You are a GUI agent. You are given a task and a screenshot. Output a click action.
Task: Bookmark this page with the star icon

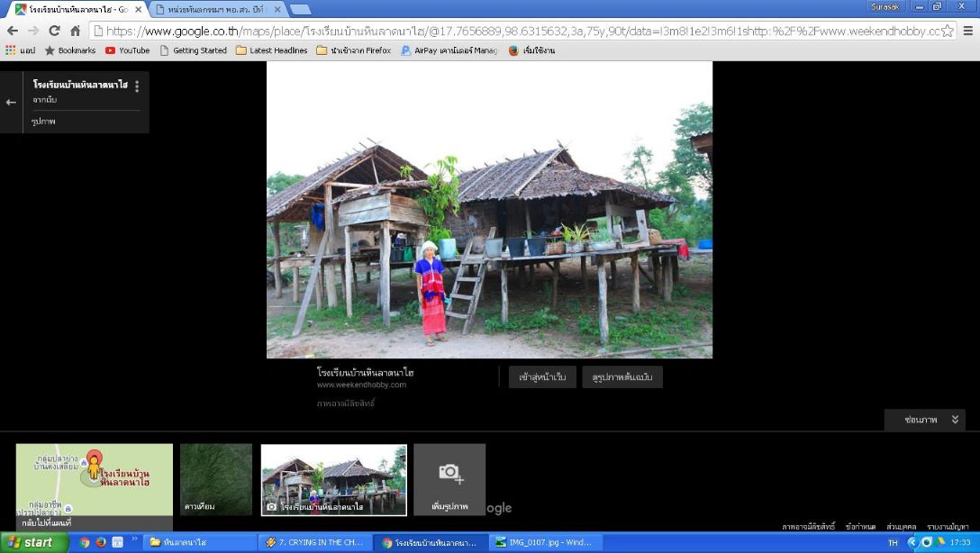[x=948, y=31]
